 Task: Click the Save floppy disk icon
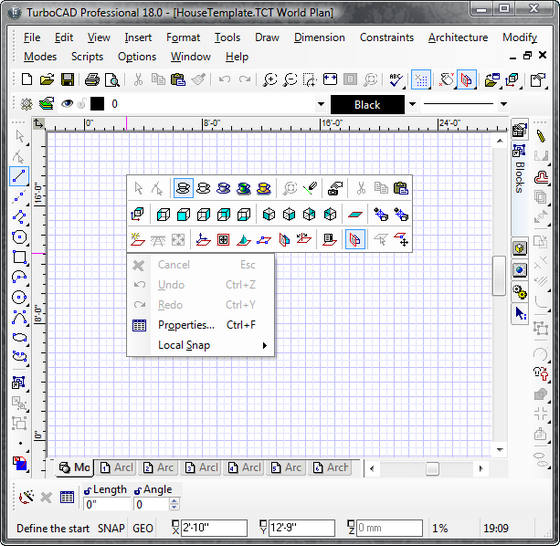coord(67,80)
